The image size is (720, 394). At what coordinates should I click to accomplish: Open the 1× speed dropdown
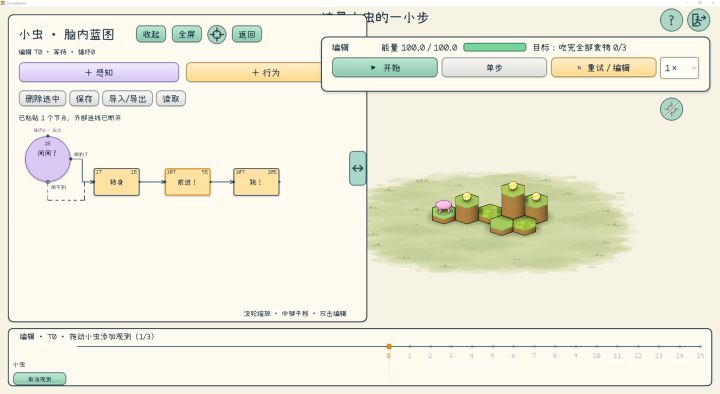tap(679, 68)
